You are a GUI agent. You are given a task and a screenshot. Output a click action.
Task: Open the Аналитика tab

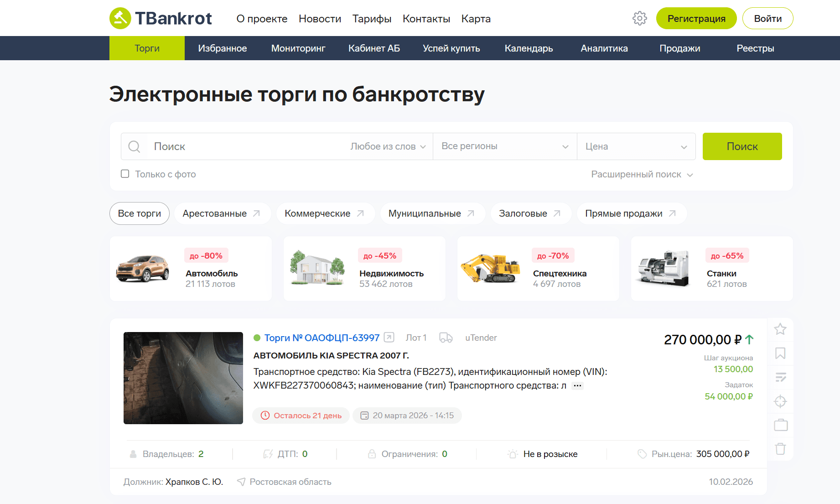pyautogui.click(x=604, y=48)
